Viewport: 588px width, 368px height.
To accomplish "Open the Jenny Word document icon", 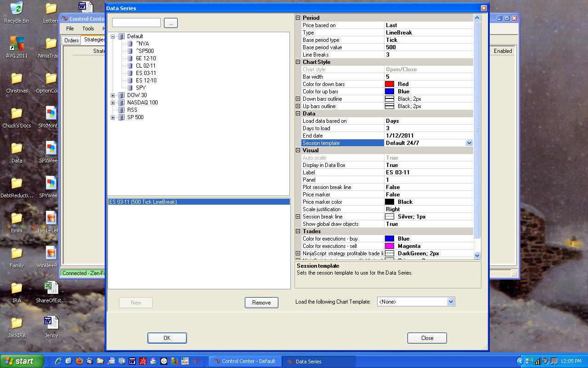I will point(51,327).
